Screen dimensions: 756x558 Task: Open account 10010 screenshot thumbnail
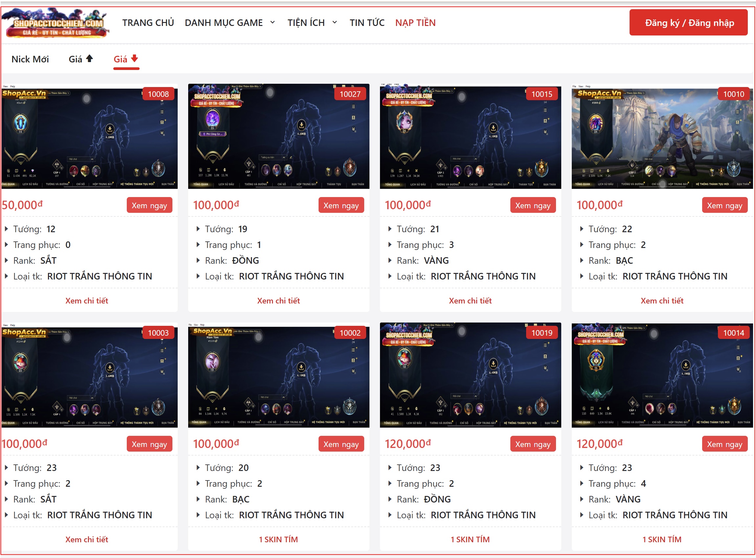[x=662, y=136]
